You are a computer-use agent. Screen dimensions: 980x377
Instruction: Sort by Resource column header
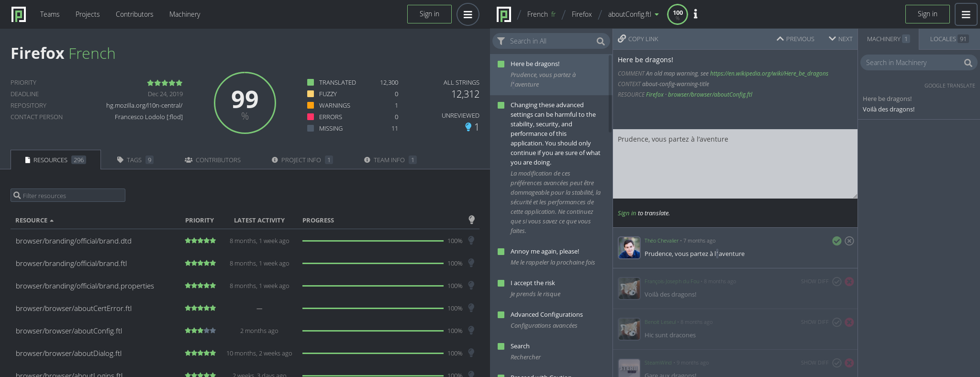point(34,220)
